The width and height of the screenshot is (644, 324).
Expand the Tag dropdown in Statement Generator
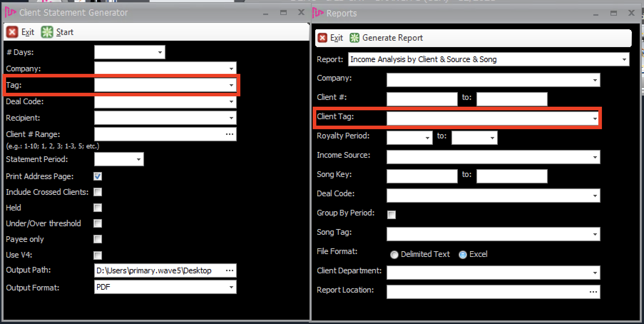coord(231,85)
